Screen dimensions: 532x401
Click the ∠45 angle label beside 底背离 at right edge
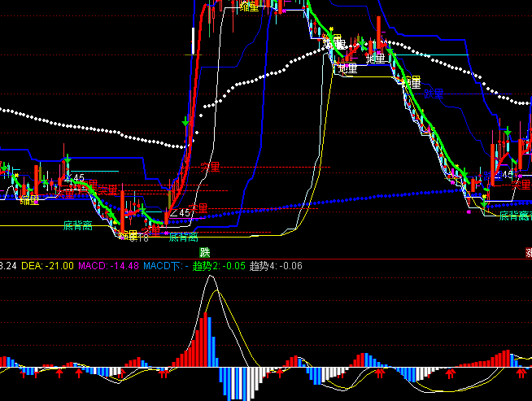coord(504,174)
